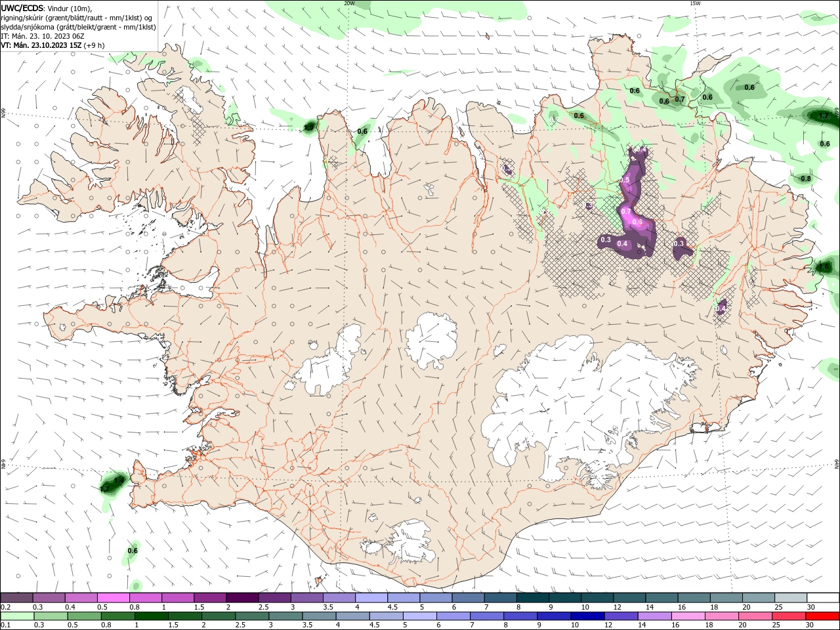
Task: Click the light grey swatch labeled 25 in upper legend
Action: 791,597
